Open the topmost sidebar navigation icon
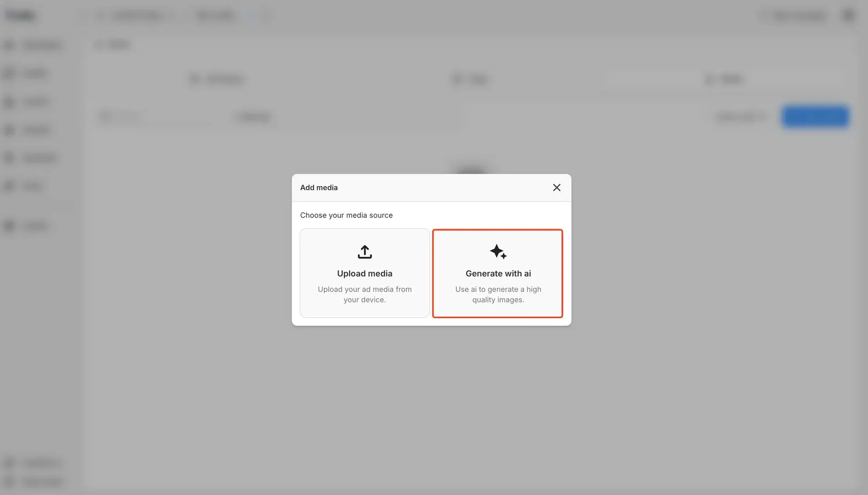868x495 pixels. 9,44
